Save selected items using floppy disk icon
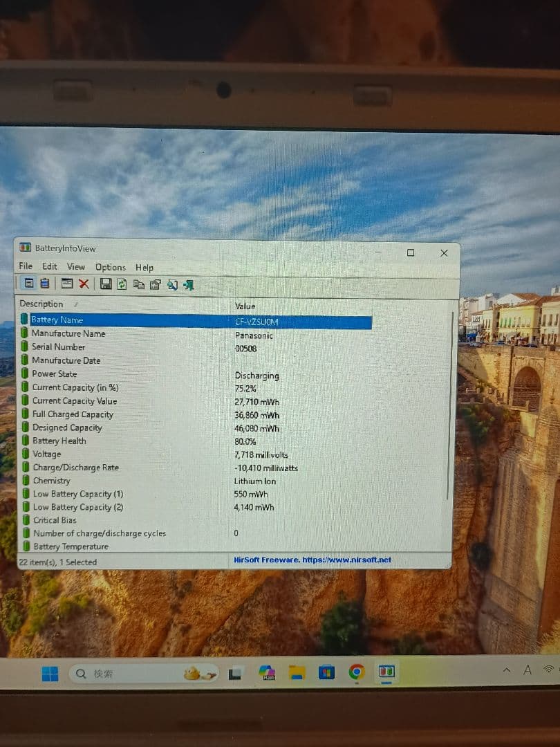Screen dimensions: 560x747 (104, 282)
